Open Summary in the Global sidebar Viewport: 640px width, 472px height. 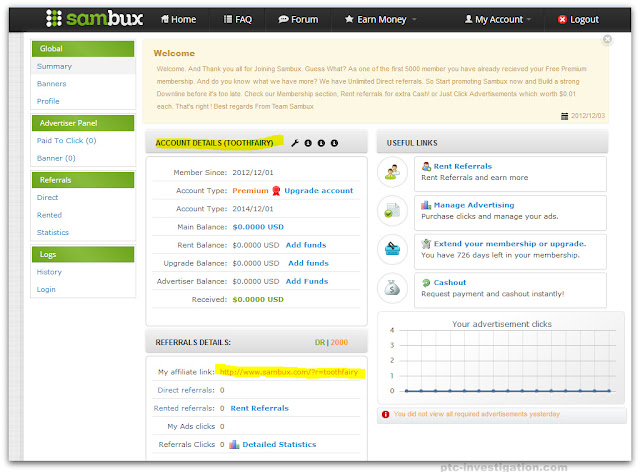tap(54, 66)
